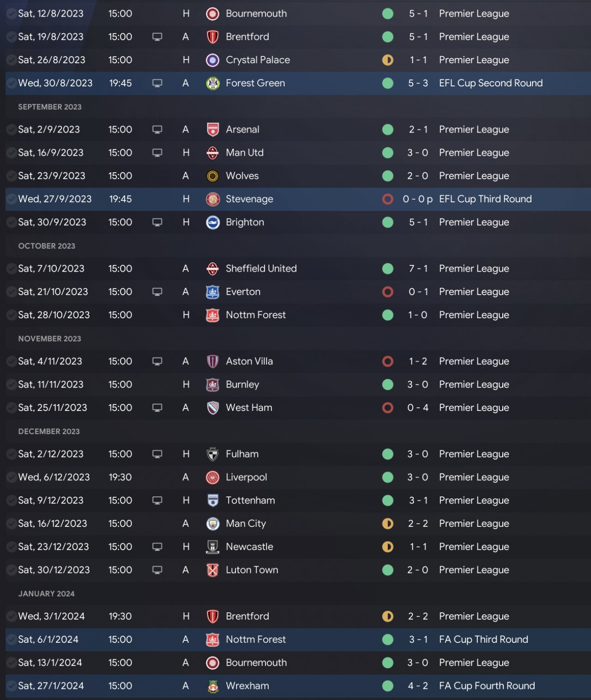Click the Crystal Palace club crest
The height and width of the screenshot is (700, 591).
point(212,60)
